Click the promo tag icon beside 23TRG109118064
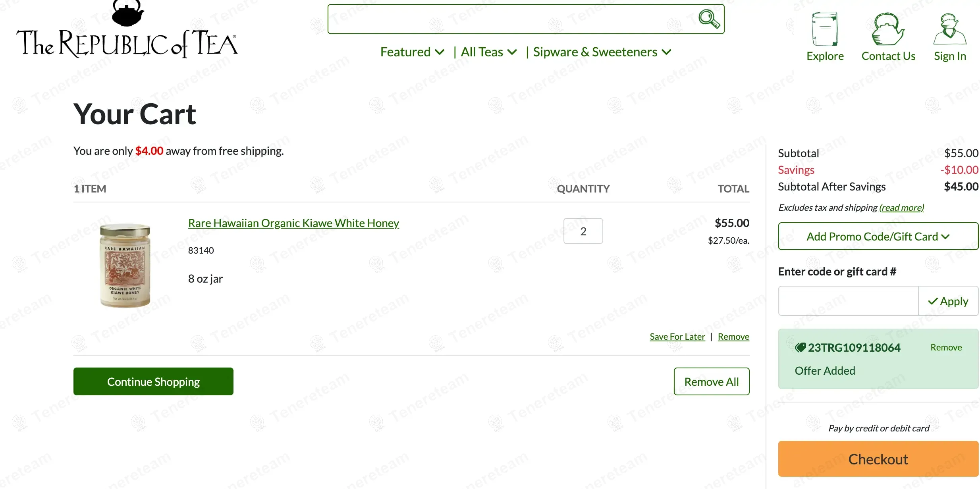Image resolution: width=980 pixels, height=489 pixels. tap(800, 348)
